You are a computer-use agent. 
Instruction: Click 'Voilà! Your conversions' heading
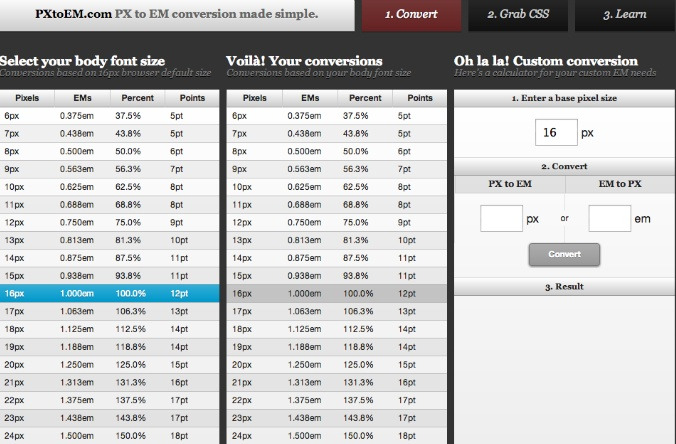[304, 61]
